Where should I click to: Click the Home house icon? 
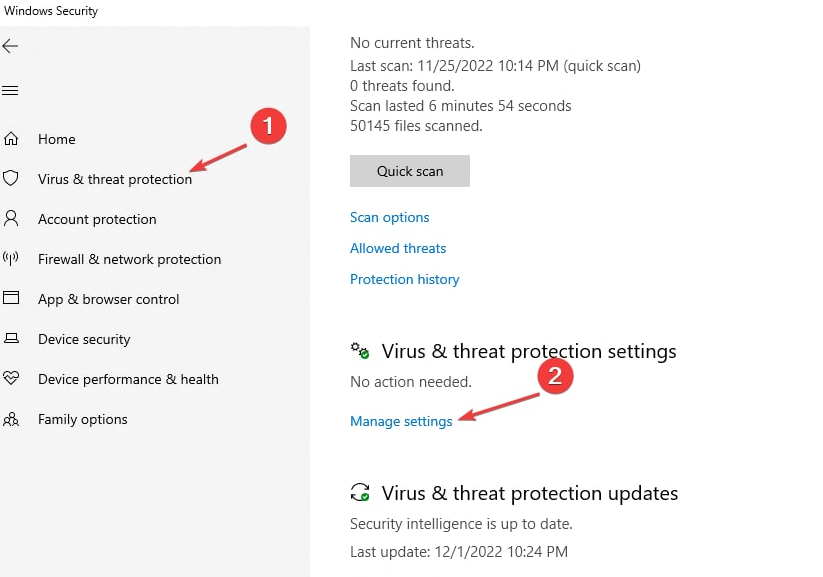coord(11,139)
